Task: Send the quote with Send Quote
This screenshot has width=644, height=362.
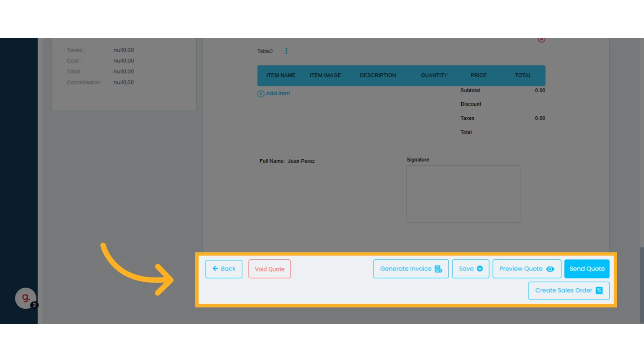Action: [587, 269]
